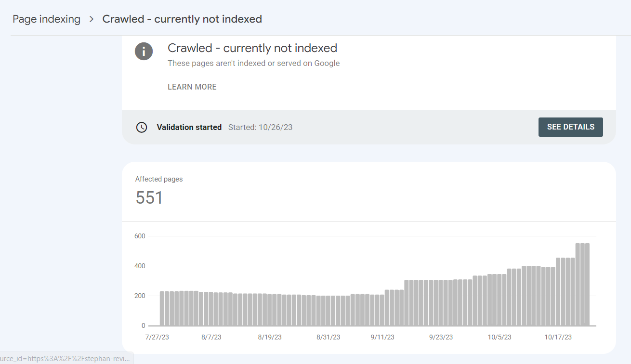Click the Validation started status text
The image size is (631, 364).
tap(189, 128)
